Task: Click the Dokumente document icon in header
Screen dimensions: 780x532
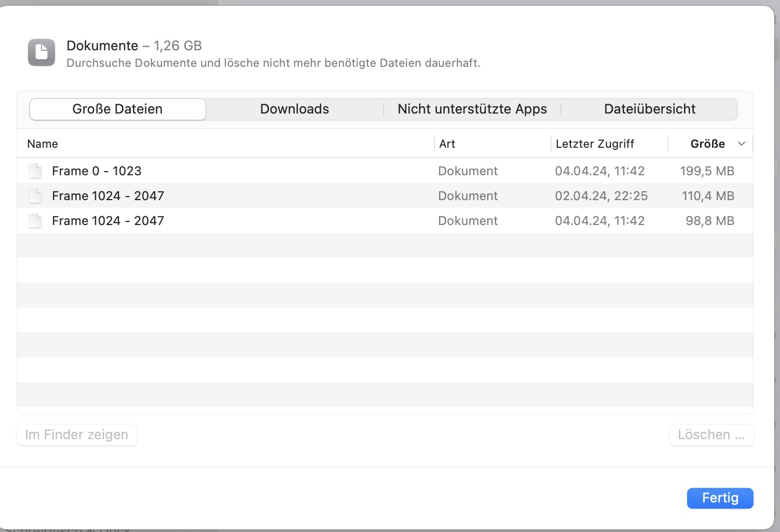Action: point(42,52)
